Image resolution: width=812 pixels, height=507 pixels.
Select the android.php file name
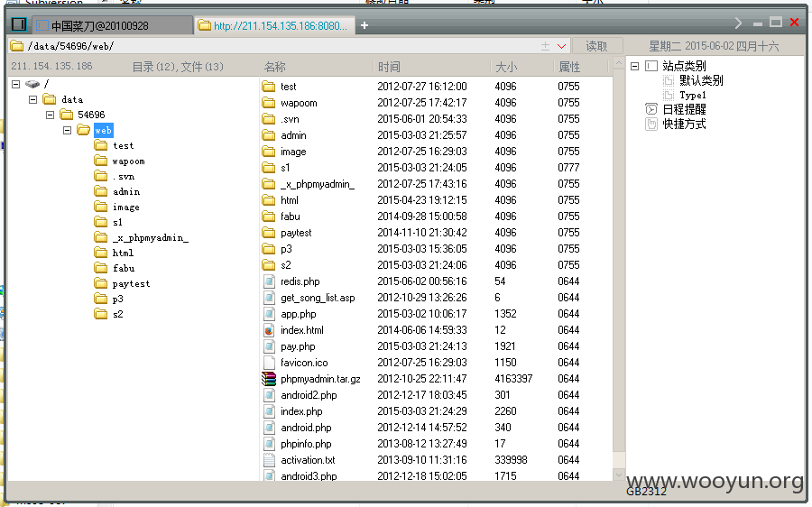306,428
